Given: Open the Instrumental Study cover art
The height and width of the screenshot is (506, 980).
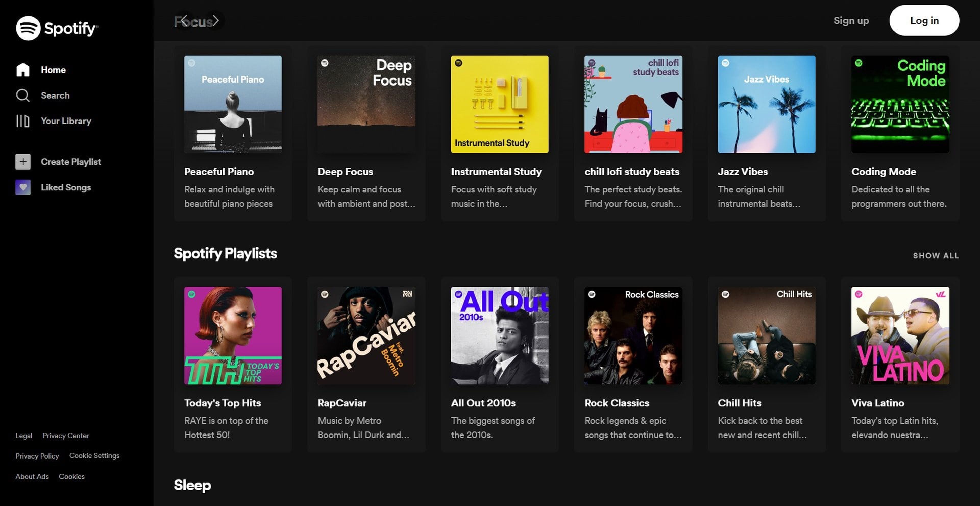Looking at the screenshot, I should 500,105.
